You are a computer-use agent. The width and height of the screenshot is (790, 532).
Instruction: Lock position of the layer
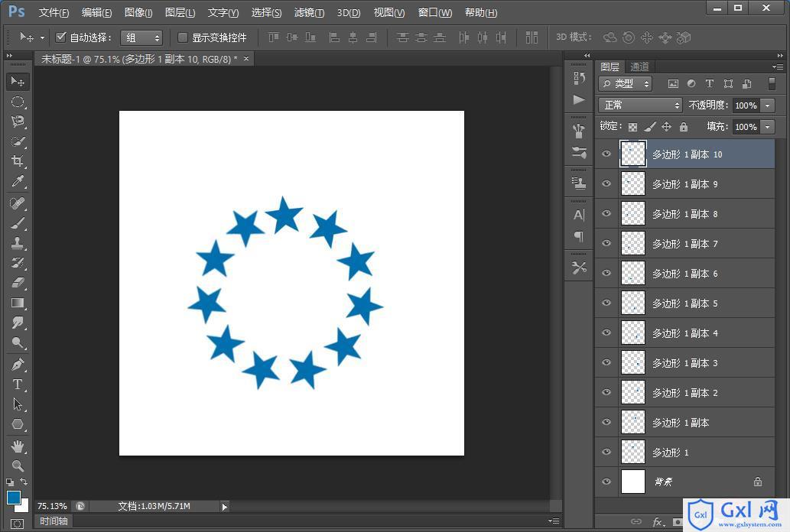(x=666, y=126)
